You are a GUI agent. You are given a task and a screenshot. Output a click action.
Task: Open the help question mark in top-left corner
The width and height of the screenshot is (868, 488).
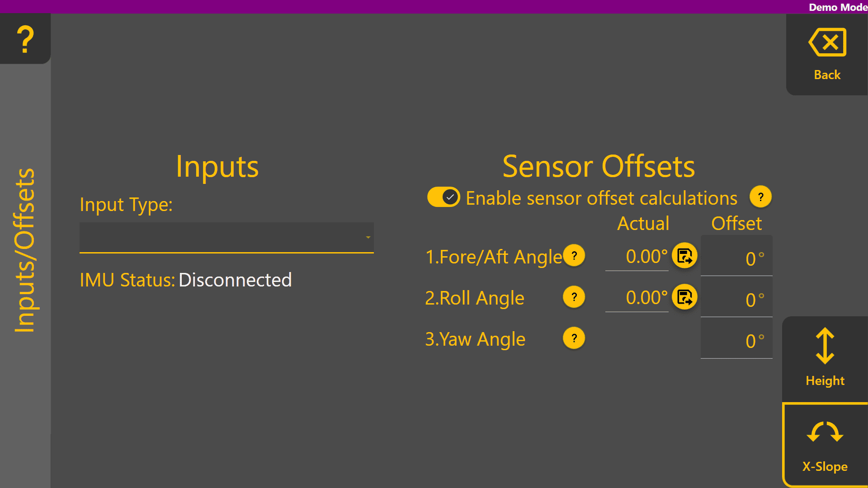[x=25, y=39]
